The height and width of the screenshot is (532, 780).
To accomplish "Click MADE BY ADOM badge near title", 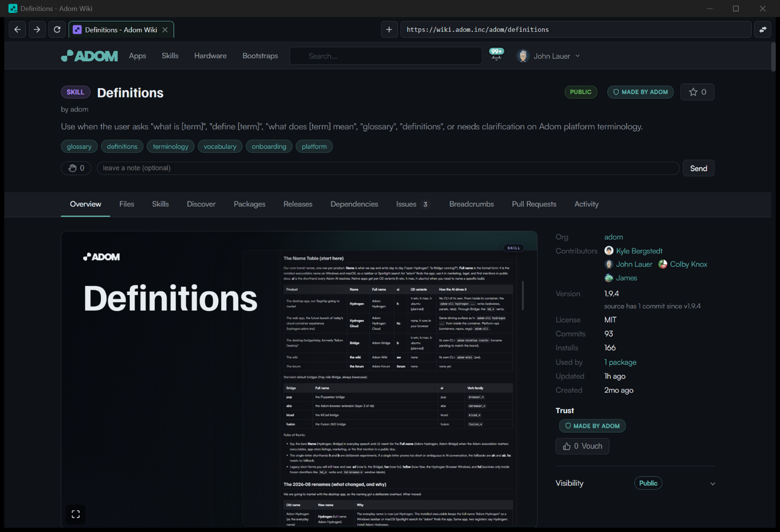I will [640, 92].
